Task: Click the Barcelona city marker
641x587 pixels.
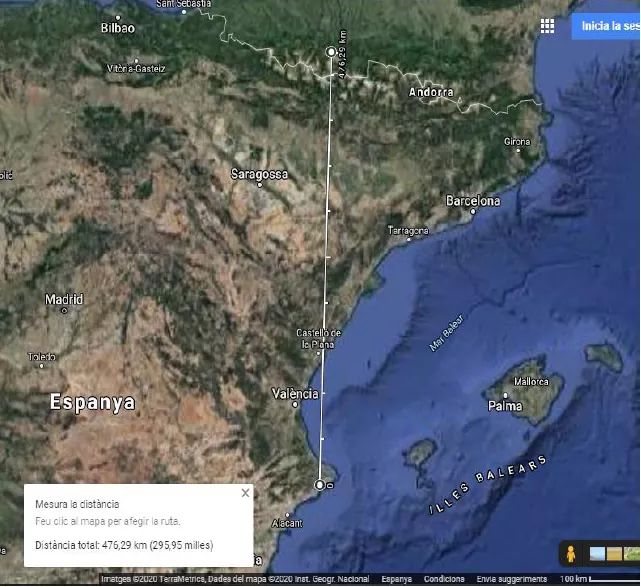Action: click(473, 212)
